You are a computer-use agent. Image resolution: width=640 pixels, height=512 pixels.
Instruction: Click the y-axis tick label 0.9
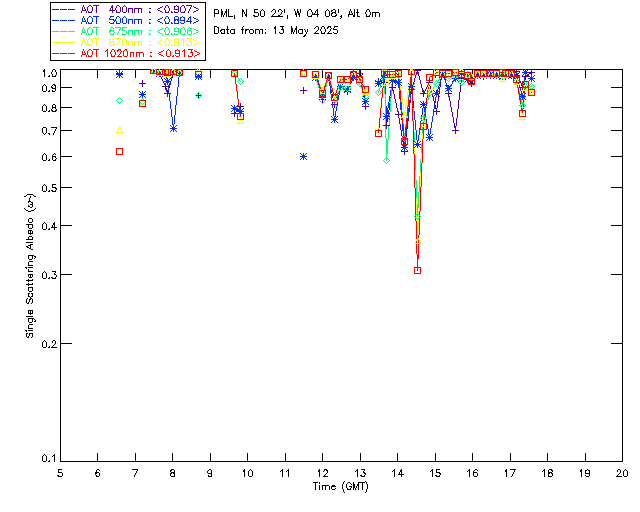(49, 88)
